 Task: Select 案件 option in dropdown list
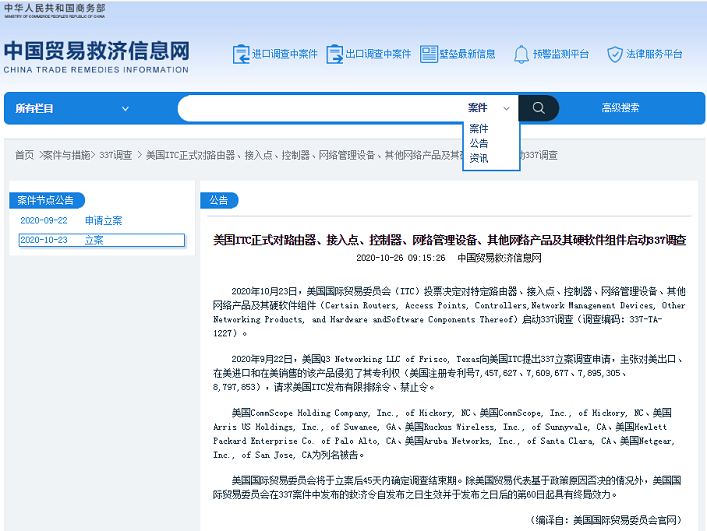(x=479, y=129)
